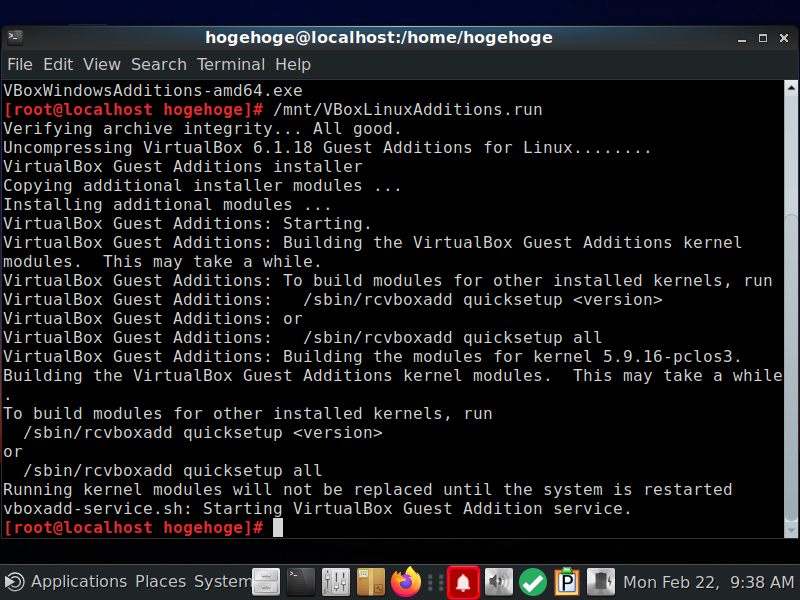Launch the terminal from panel
Image resolution: width=800 pixels, height=600 pixels.
pyautogui.click(x=301, y=582)
